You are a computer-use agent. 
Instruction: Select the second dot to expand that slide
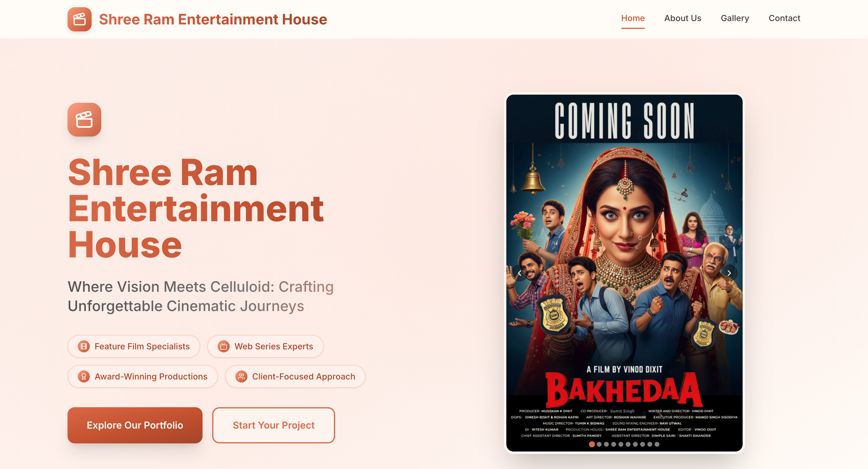(x=599, y=445)
